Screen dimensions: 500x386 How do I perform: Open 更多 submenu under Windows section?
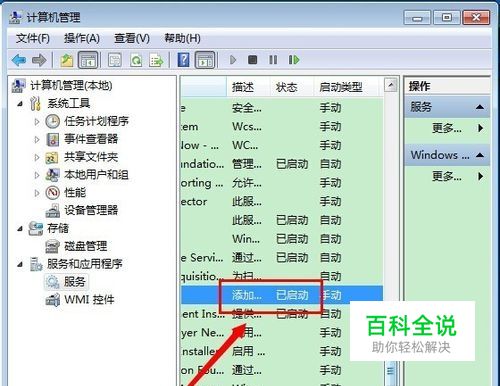click(447, 176)
